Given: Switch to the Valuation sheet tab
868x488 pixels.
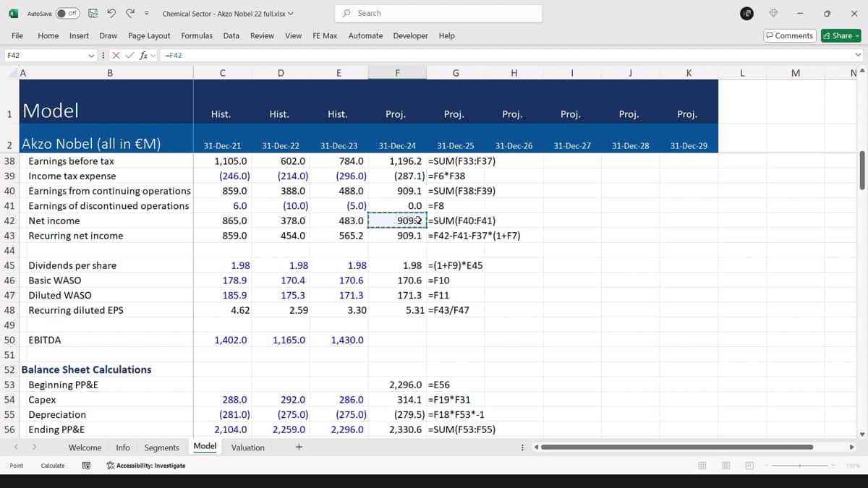Looking at the screenshot, I should (x=247, y=448).
